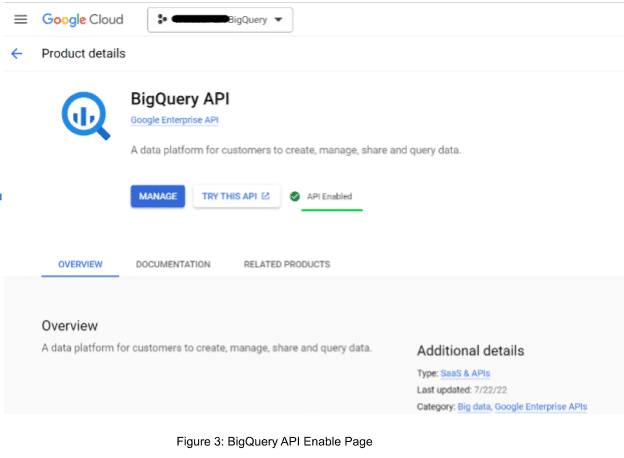Open the Google Enterprise APIs category link

pyautogui.click(x=541, y=407)
